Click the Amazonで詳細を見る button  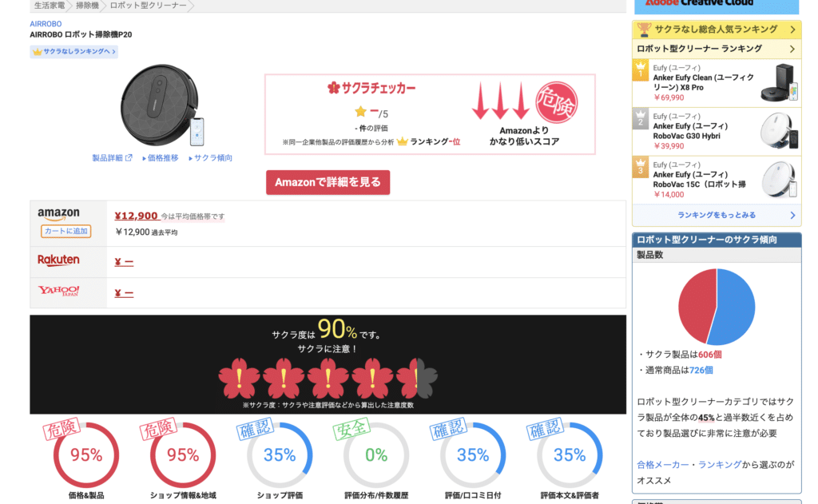(x=328, y=182)
